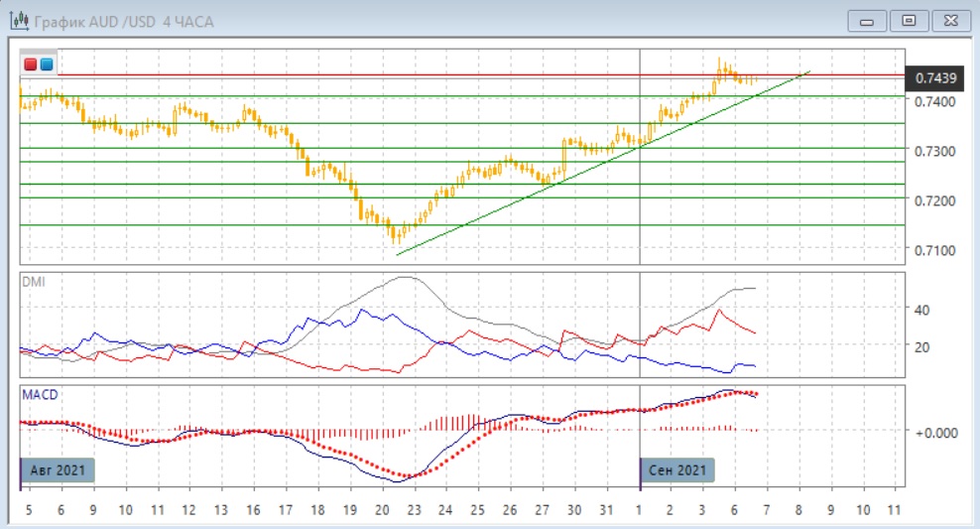
Task: Click the window title График AUD /USD 4 ЧАСА
Action: click(124, 22)
